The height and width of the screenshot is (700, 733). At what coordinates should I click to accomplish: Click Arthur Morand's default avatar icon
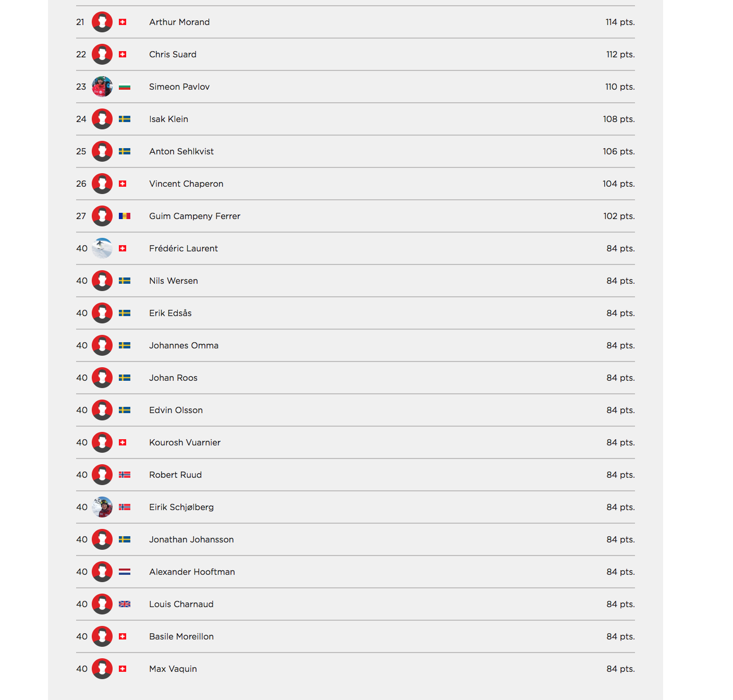(x=102, y=22)
